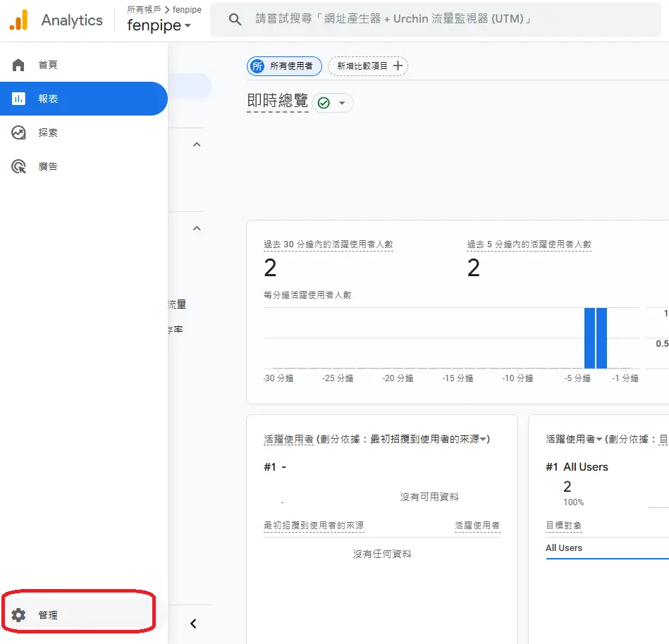Select the 首頁 home icon in sidebar

tap(17, 65)
